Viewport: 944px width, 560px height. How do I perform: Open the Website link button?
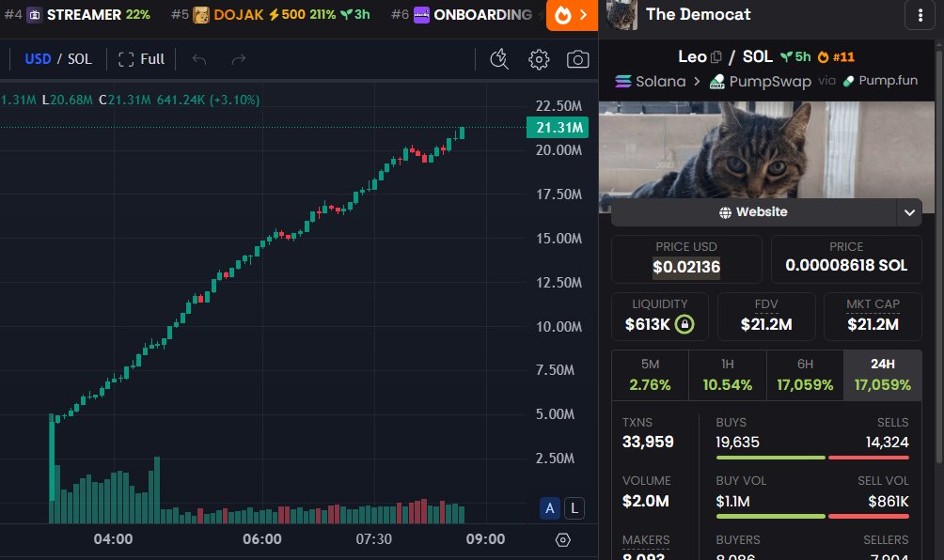click(x=754, y=212)
